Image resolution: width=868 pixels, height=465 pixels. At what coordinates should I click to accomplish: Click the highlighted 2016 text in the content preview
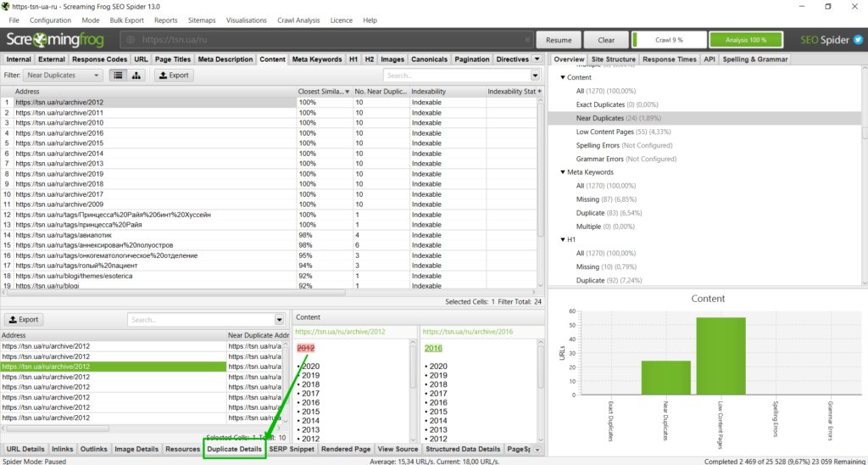tap(433, 348)
